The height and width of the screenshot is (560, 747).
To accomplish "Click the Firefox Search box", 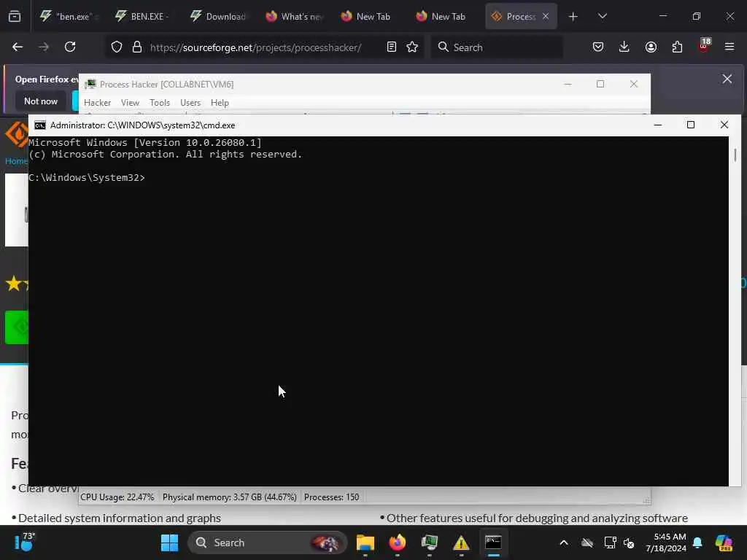I will pyautogui.click(x=497, y=47).
